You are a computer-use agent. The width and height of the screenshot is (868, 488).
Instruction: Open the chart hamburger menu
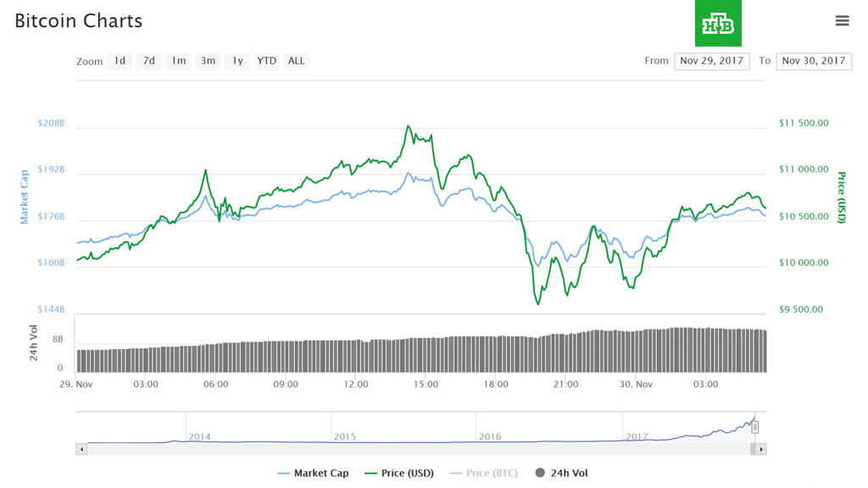pyautogui.click(x=842, y=20)
